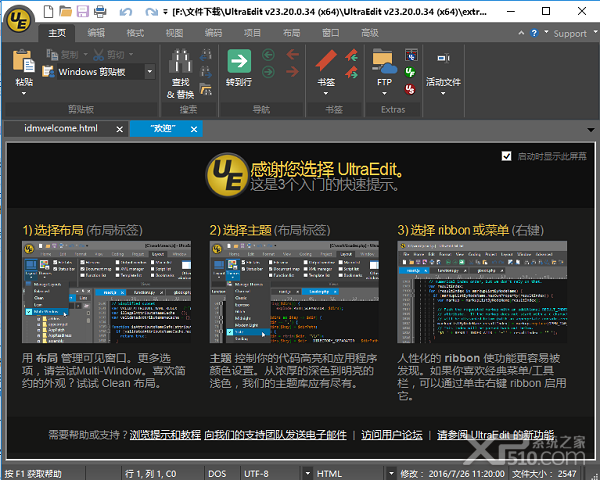Click the 复制 copy button
Screen dimensions: 600x480
point(62,55)
